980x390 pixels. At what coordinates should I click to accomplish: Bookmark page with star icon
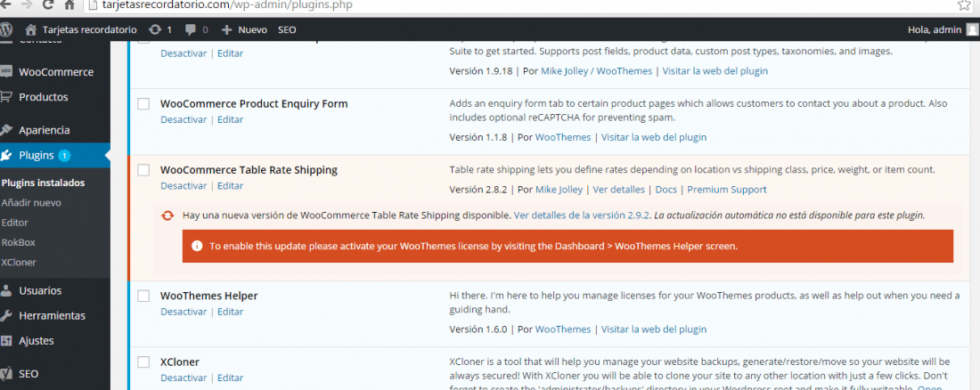964,5
